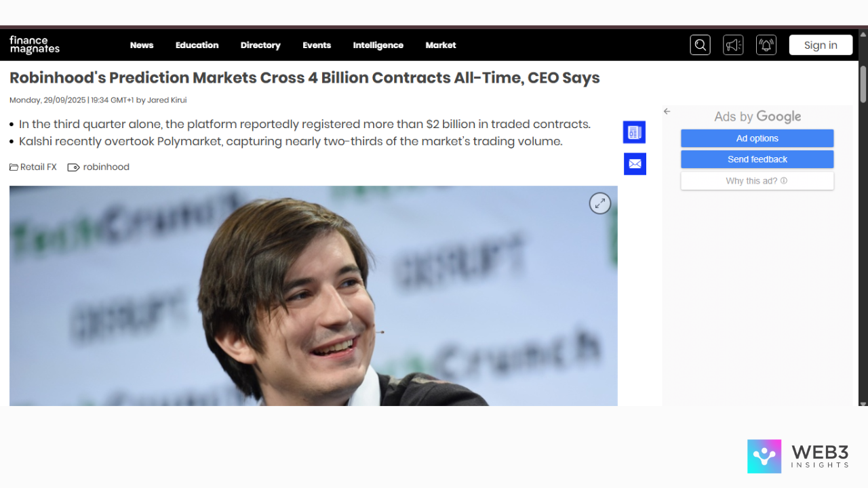Collapse the ad panel back arrow
868x488 pixels.
pos(667,112)
